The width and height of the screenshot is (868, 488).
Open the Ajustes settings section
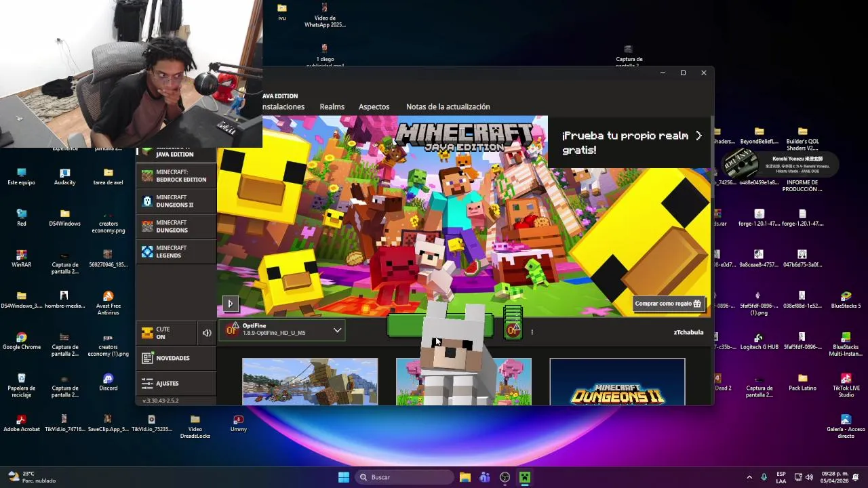click(176, 384)
